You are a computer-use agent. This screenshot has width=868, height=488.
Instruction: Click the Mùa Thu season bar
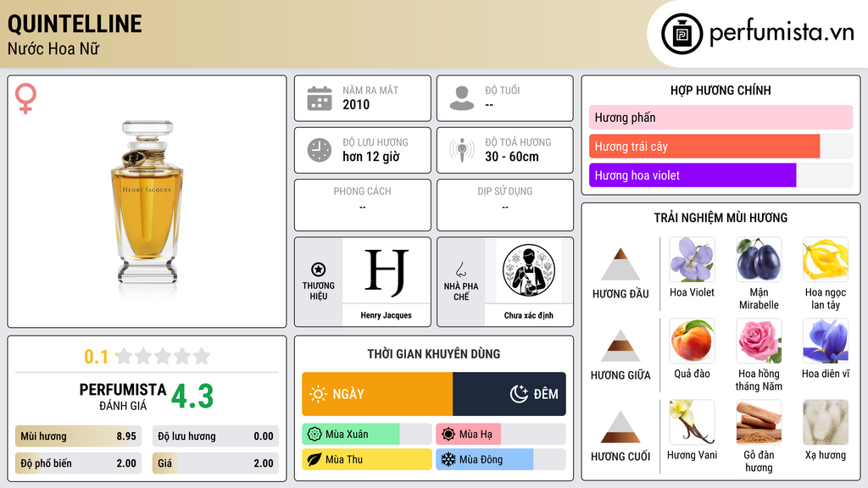coord(367,459)
